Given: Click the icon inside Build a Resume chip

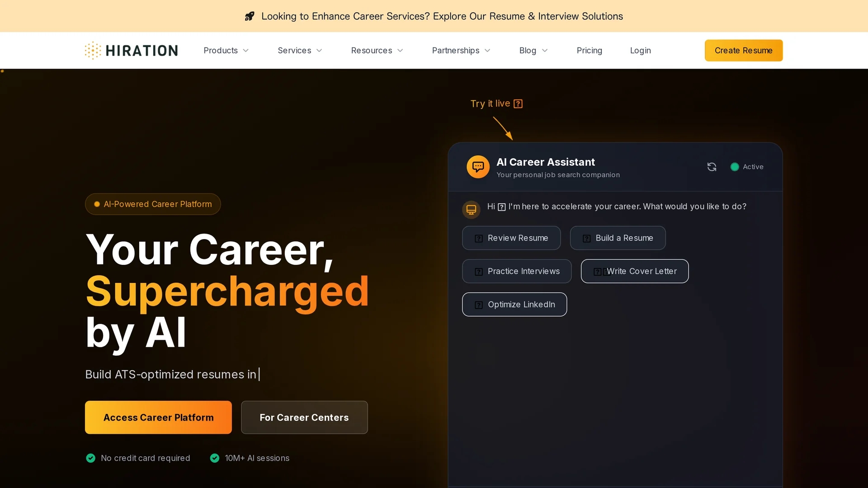Looking at the screenshot, I should point(587,239).
